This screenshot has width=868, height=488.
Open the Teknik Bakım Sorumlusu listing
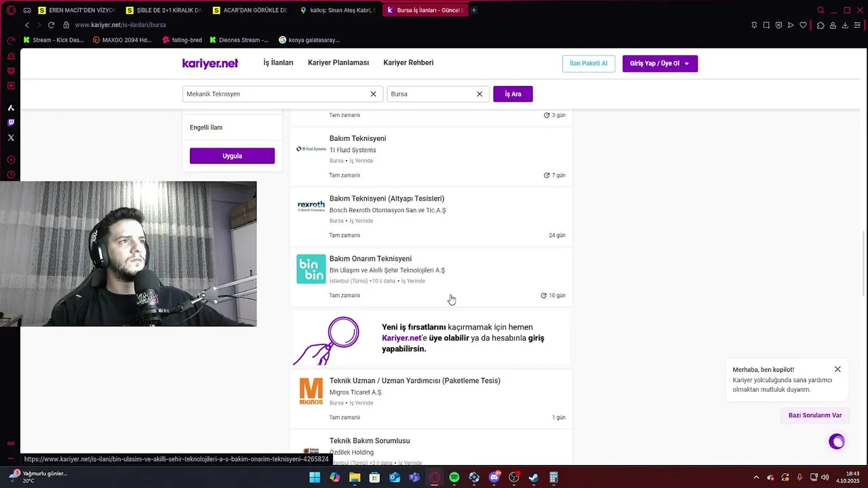point(370,441)
